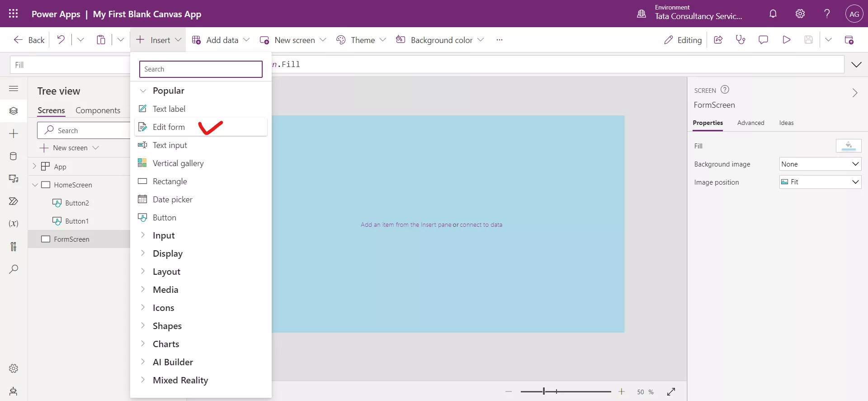Click the Paste clipboard icon
This screenshot has height=401, width=868.
tap(101, 40)
